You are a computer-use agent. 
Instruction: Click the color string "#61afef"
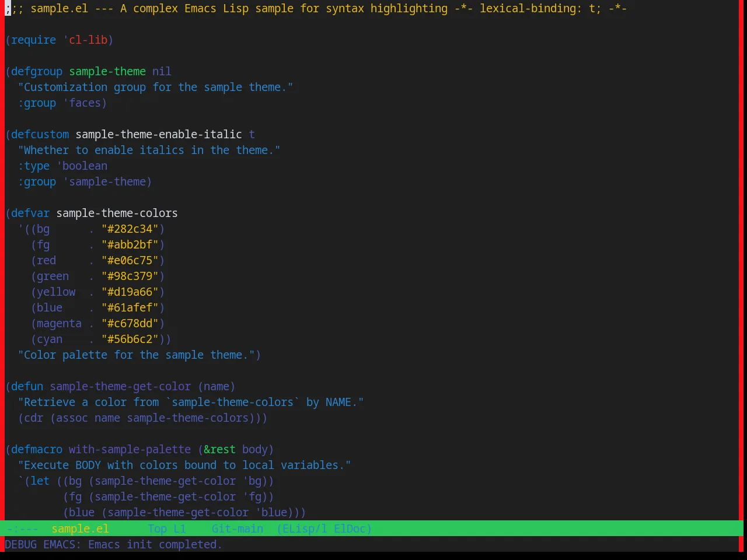click(x=130, y=307)
